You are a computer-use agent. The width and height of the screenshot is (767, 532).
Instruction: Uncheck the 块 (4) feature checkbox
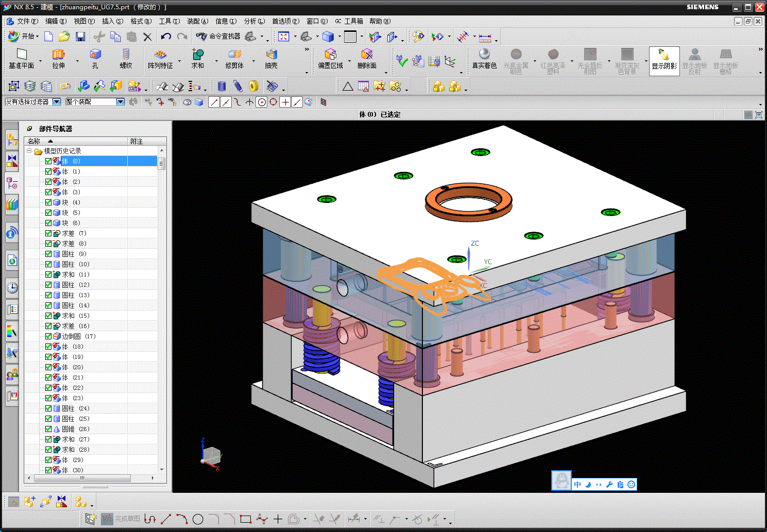[48, 202]
